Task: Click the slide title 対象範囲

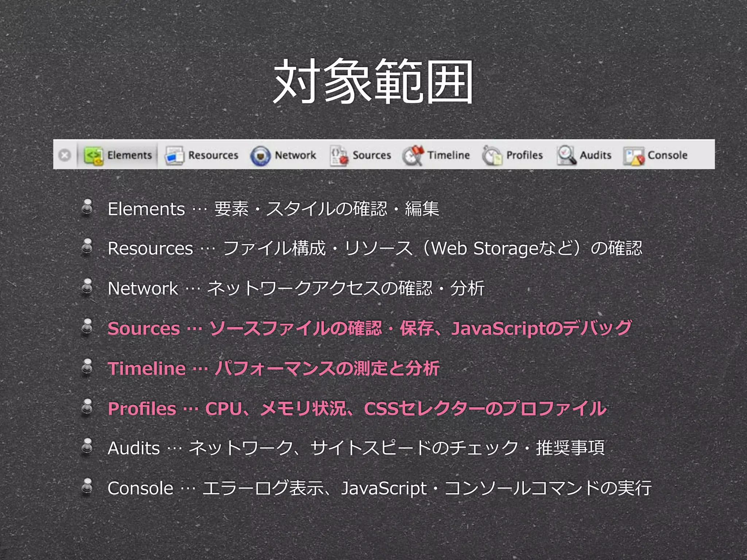Action: [373, 81]
